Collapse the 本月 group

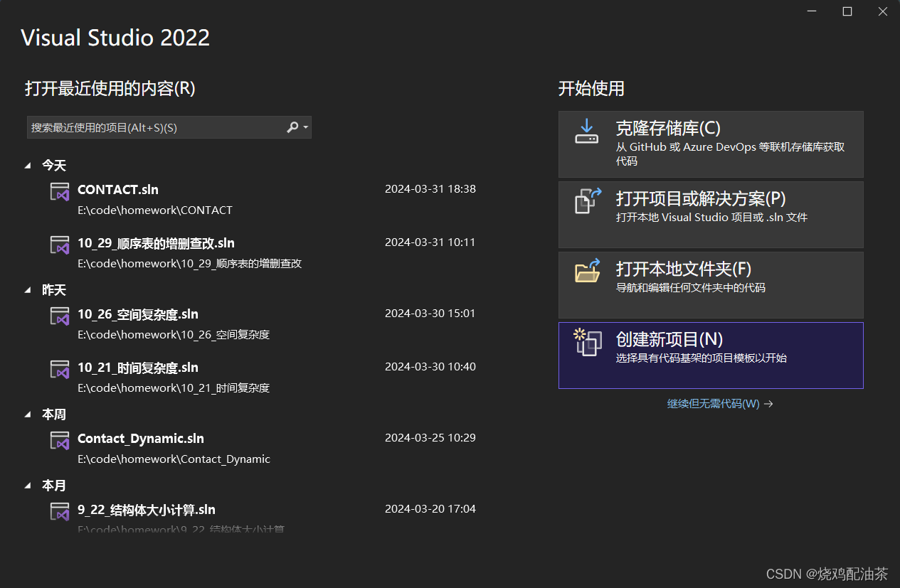pyautogui.click(x=28, y=486)
